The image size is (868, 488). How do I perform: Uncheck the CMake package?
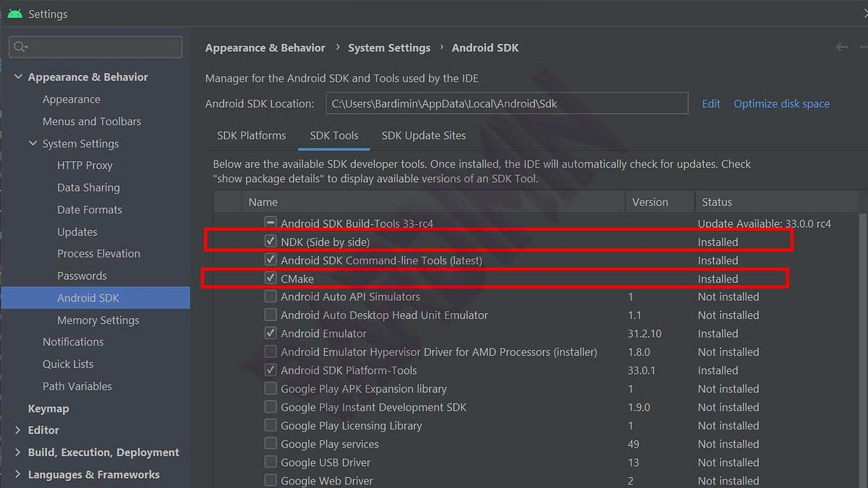pyautogui.click(x=270, y=278)
